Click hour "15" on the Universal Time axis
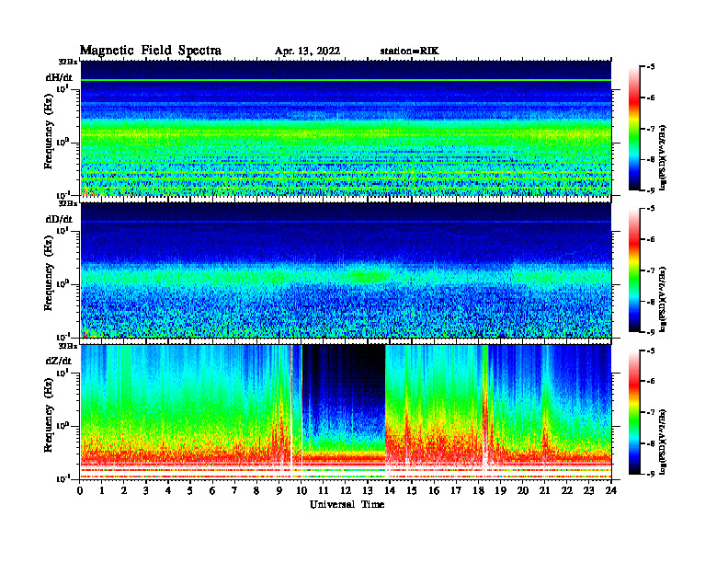This screenshot has width=728, height=563. pos(412,491)
